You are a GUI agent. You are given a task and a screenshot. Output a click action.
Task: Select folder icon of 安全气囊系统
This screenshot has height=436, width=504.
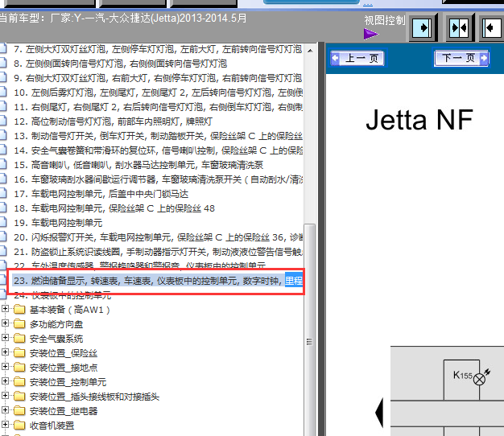(x=19, y=339)
